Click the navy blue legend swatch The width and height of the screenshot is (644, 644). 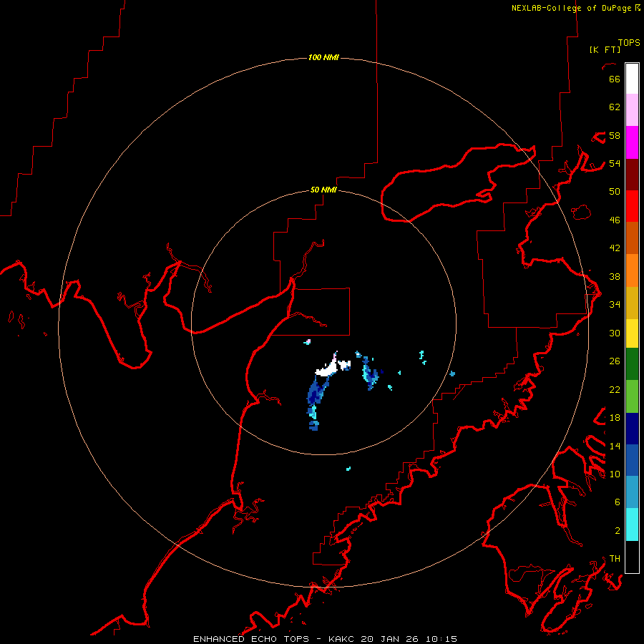click(x=632, y=429)
